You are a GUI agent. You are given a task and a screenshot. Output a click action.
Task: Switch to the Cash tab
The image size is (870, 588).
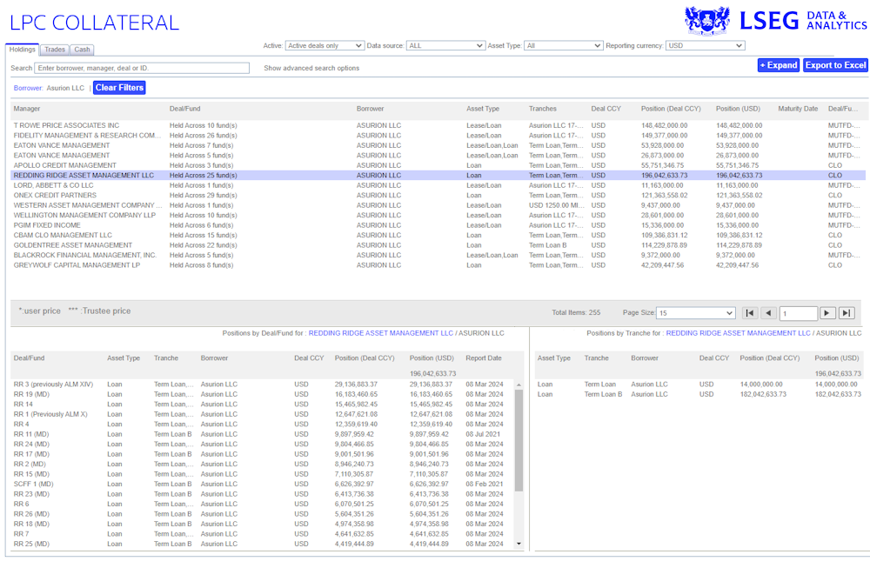point(82,50)
